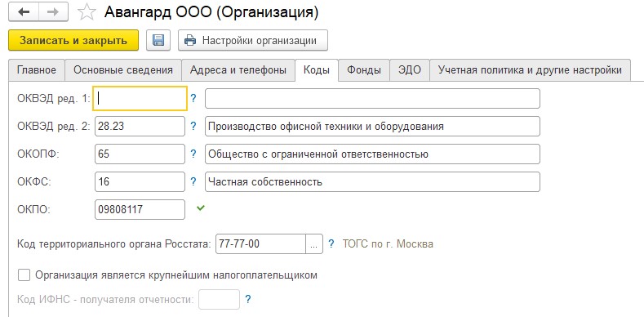The image size is (644, 317).
Task: Click the forward arrow navigation button
Action: click(x=53, y=12)
